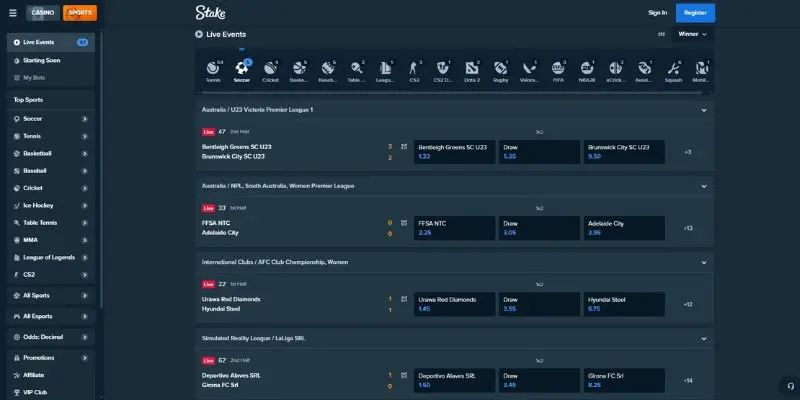Pick Table Tennis icon in sports carousel
Viewport: 800px width, 400px height.
356,68
